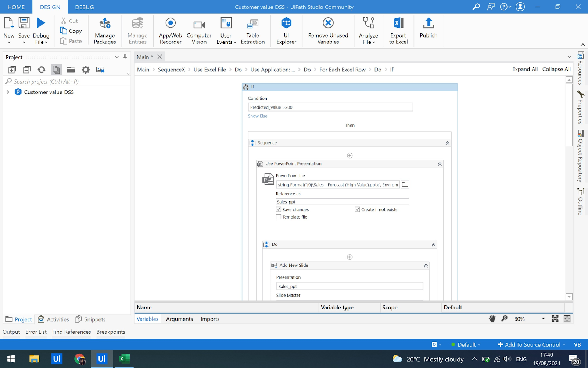This screenshot has height=368, width=588.
Task: Switch to the DEBUG ribbon tab
Action: coord(84,7)
